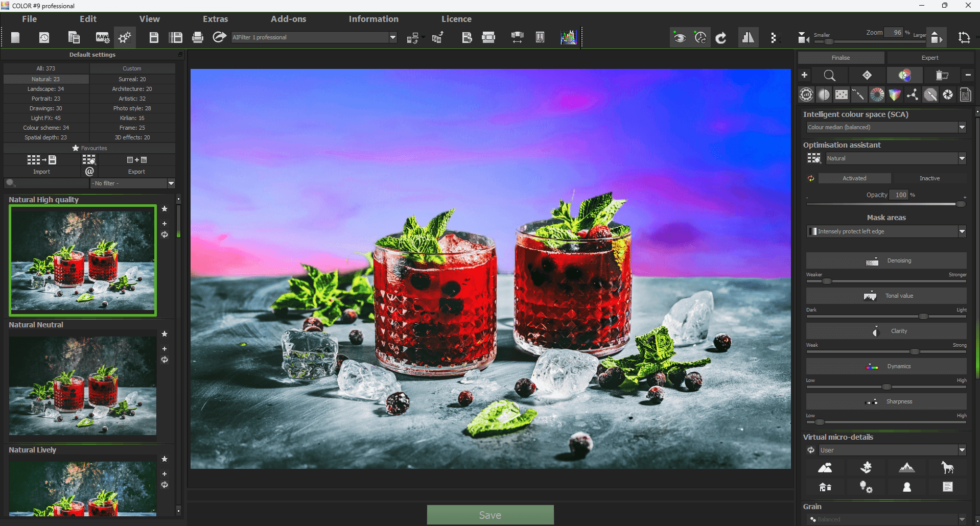This screenshot has width=980, height=526.
Task: Set optimisation assistant to Inactive
Action: point(929,178)
